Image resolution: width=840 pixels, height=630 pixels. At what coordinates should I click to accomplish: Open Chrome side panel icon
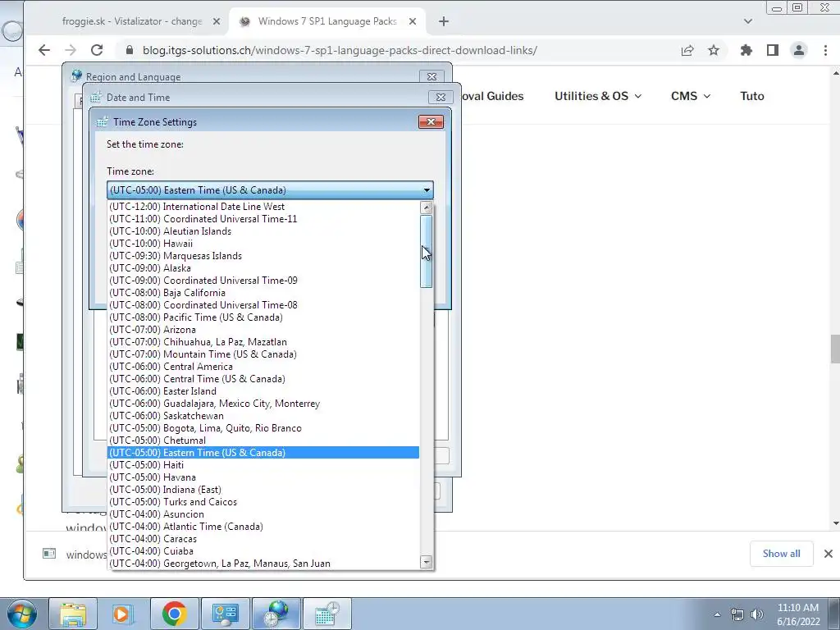click(772, 50)
